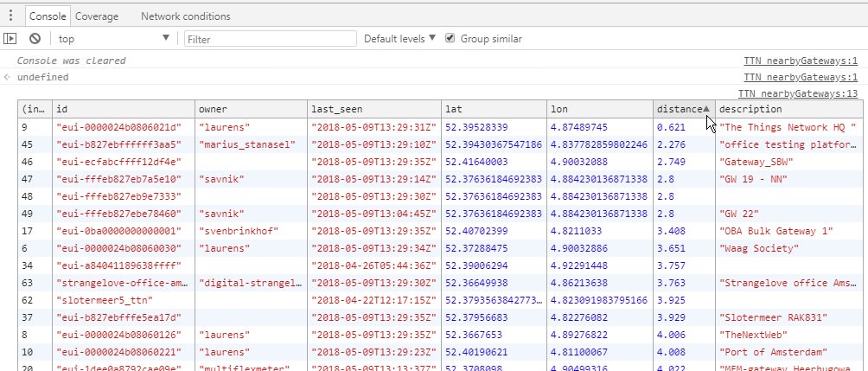
Task: Sort table by the lon column header
Action: pos(601,109)
